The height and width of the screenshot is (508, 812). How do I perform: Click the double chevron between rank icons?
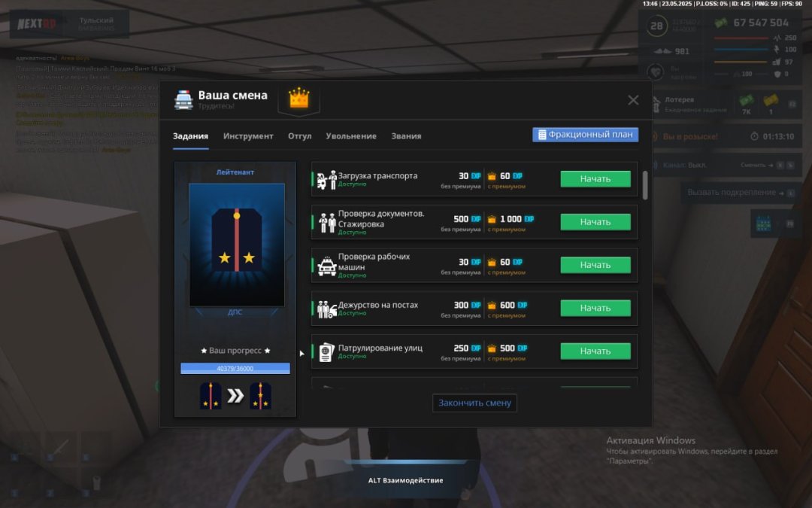click(x=235, y=396)
